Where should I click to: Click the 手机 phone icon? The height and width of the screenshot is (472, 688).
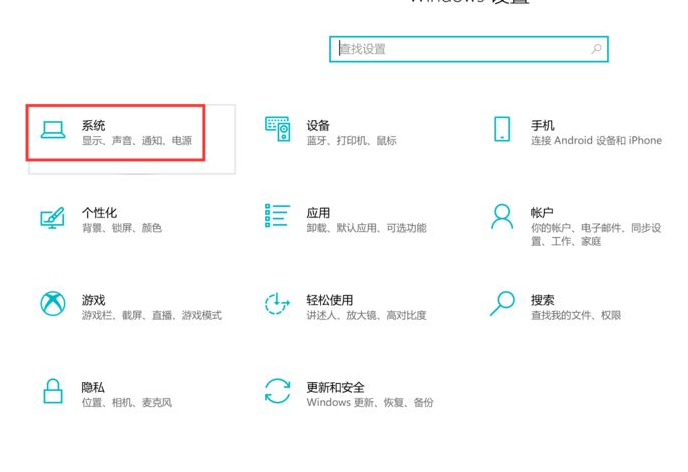502,128
